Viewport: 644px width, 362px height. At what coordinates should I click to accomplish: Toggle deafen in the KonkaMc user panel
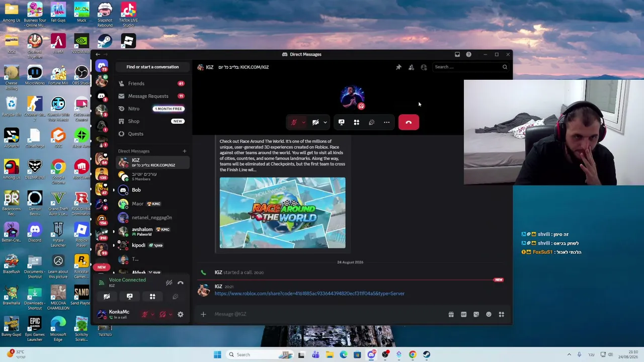[163, 315]
